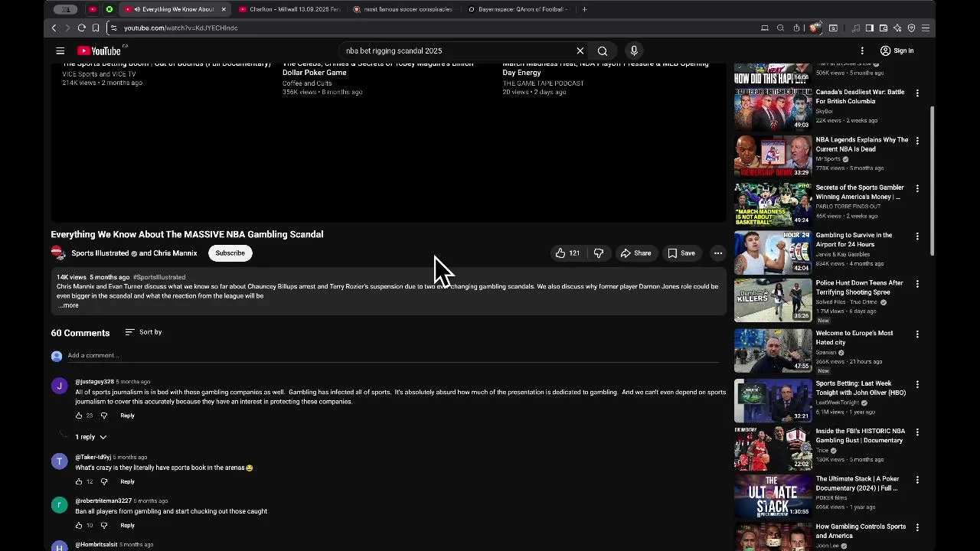Share this video

[635, 253]
